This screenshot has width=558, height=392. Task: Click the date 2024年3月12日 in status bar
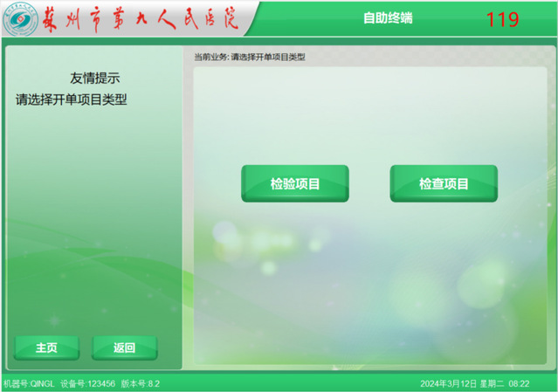pos(449,383)
